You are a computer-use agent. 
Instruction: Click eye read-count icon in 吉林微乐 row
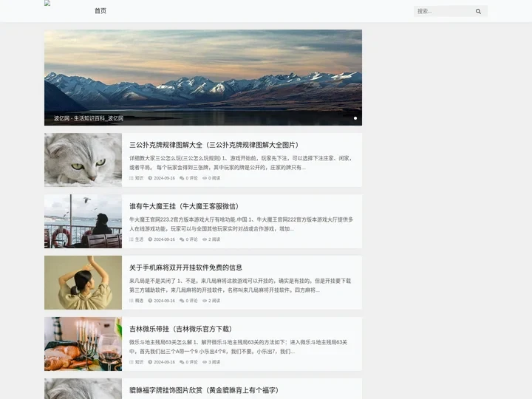pos(205,362)
